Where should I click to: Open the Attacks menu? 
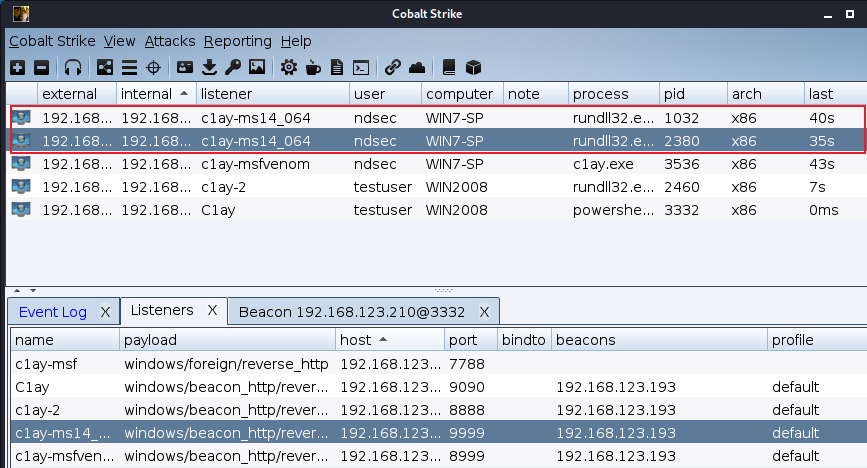[170, 41]
